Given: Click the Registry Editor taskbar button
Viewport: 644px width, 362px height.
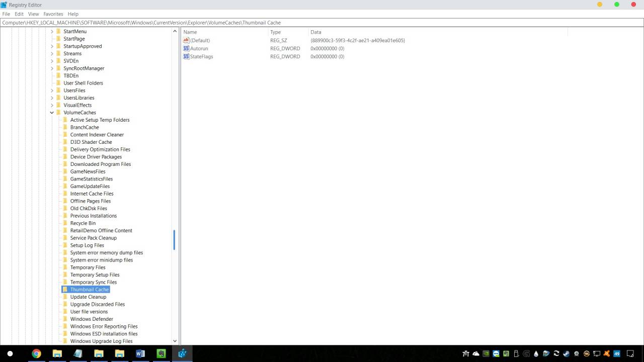Looking at the screenshot, I should pos(182,353).
